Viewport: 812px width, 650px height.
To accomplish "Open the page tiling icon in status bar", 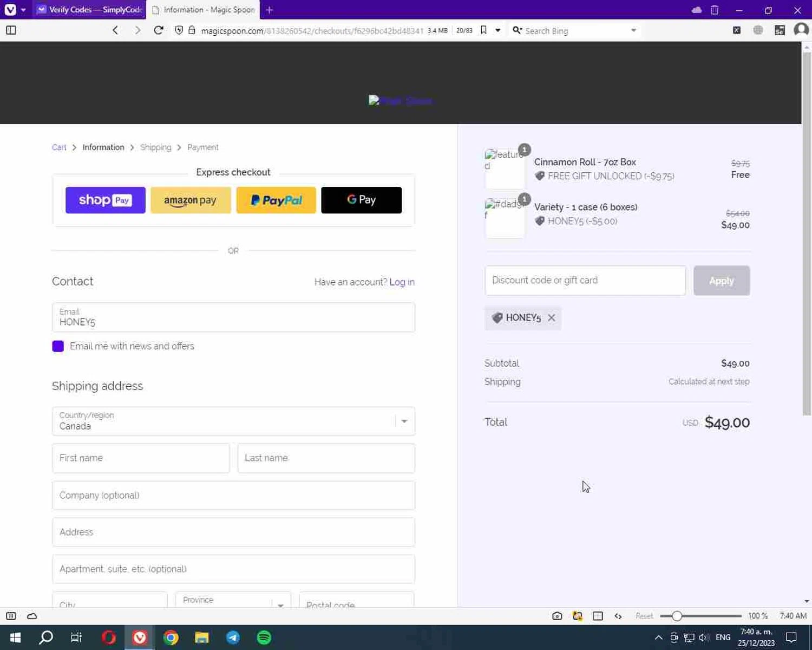I will point(598,616).
